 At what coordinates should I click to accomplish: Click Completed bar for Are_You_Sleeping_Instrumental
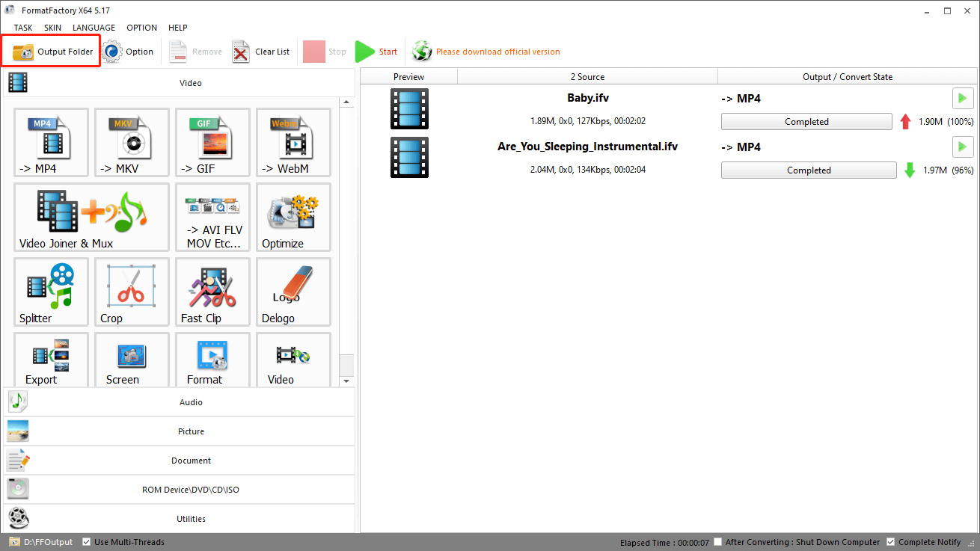click(809, 170)
